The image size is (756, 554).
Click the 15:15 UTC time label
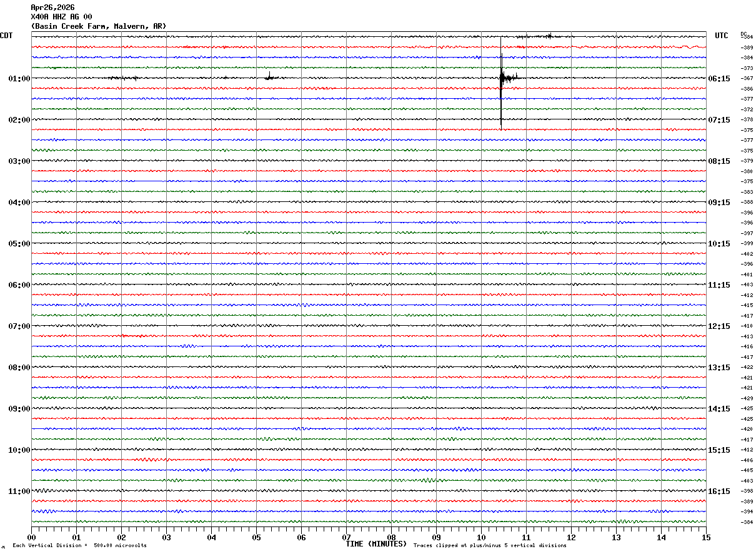pos(719,450)
